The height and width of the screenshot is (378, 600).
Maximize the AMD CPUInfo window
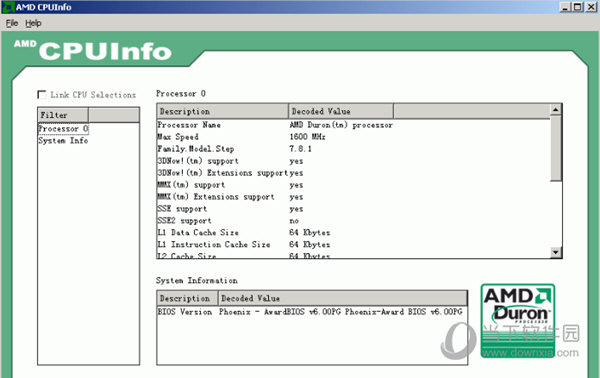click(578, 7)
